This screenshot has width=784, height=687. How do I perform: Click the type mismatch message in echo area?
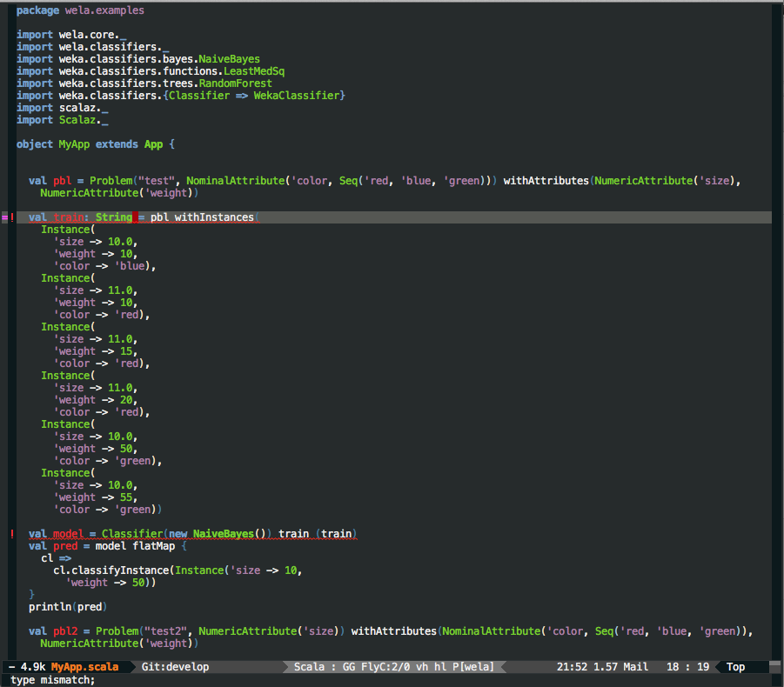pos(52,680)
